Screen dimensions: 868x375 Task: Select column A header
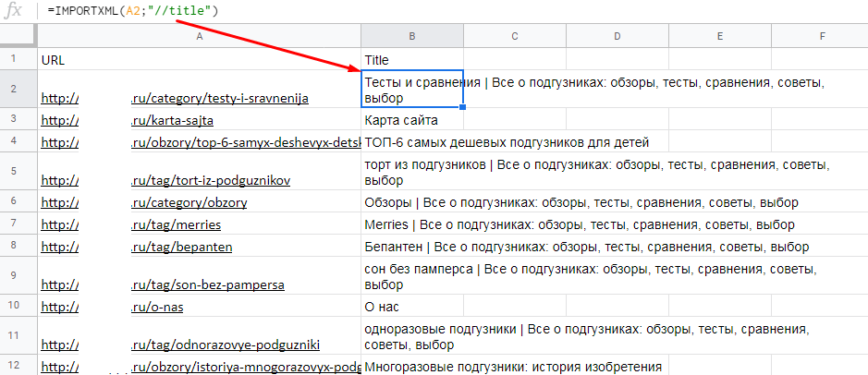(x=199, y=36)
